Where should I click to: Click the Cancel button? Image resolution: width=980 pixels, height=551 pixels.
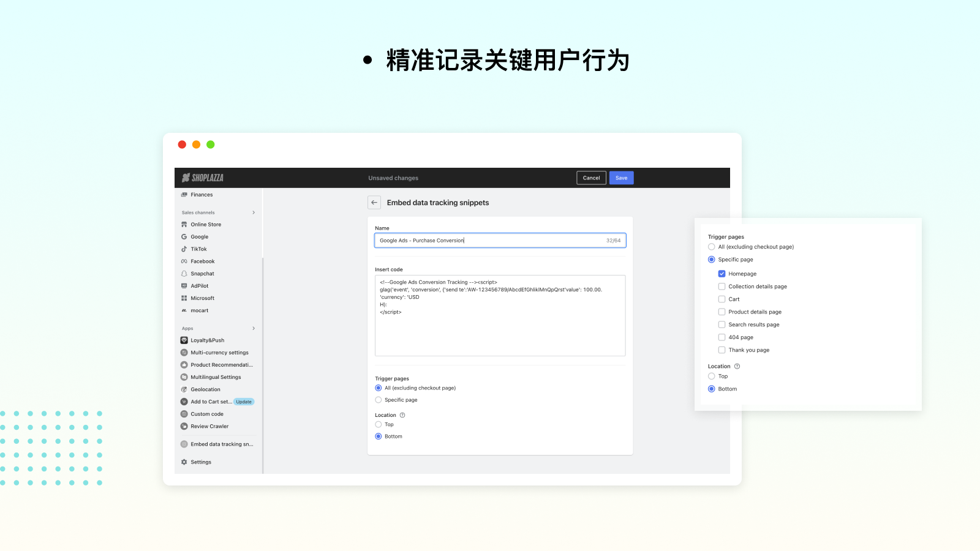[592, 178]
